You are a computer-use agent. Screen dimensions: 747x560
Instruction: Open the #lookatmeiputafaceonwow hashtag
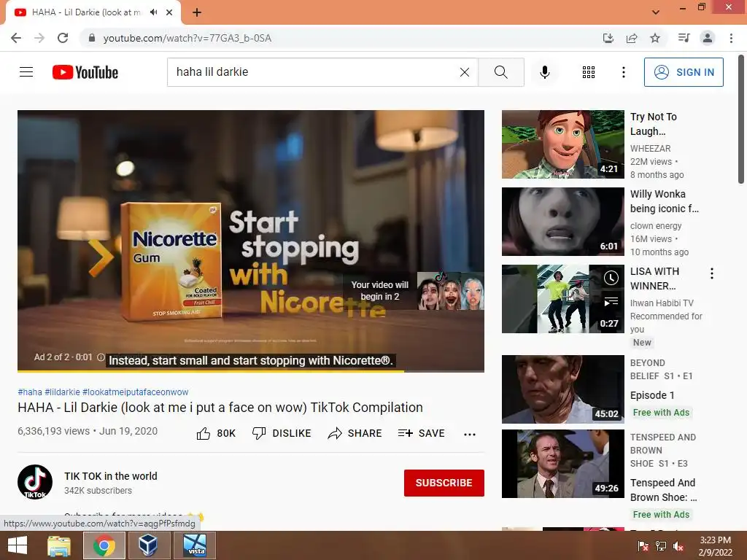(135, 392)
